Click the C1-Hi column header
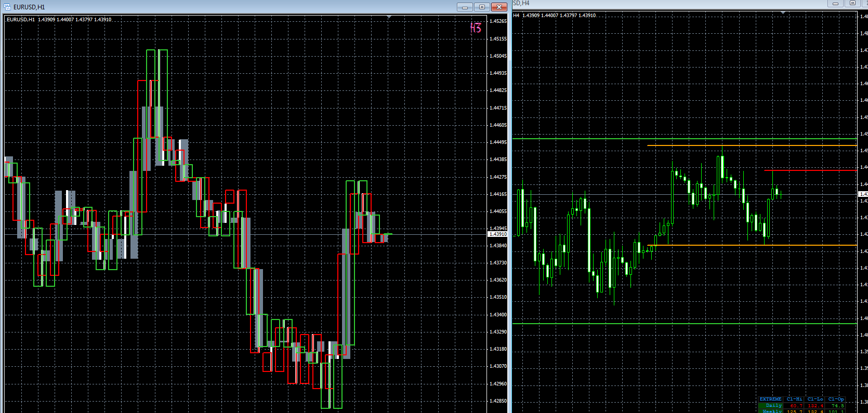Viewport: 868px width, 413px height. pos(794,399)
